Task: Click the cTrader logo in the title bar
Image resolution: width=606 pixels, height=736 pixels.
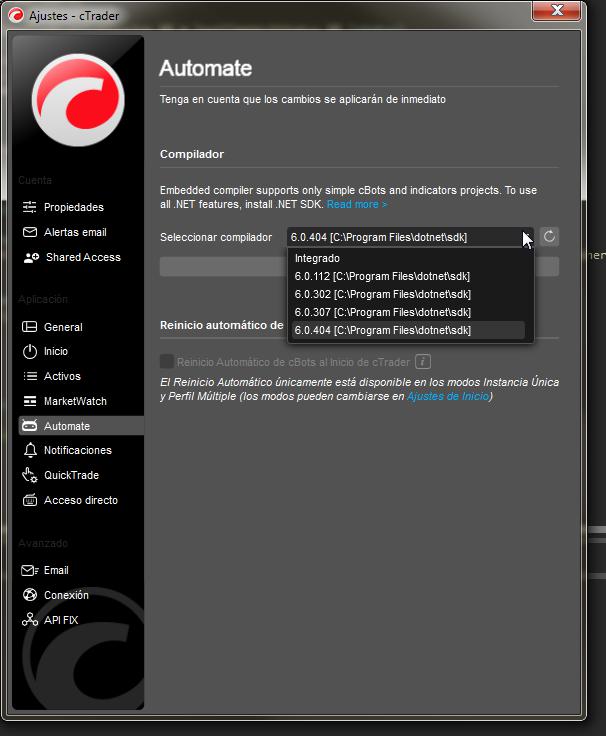Action: [15, 15]
